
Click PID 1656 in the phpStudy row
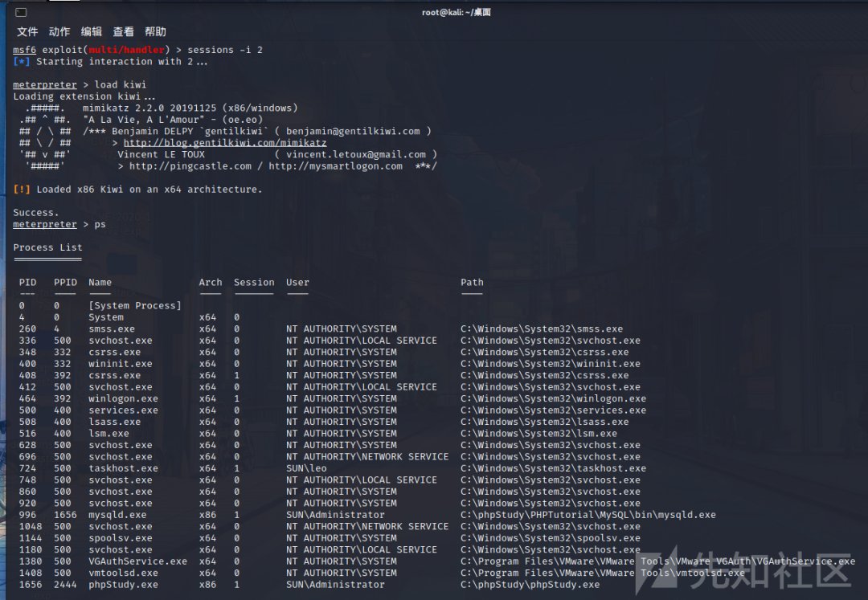click(x=31, y=584)
